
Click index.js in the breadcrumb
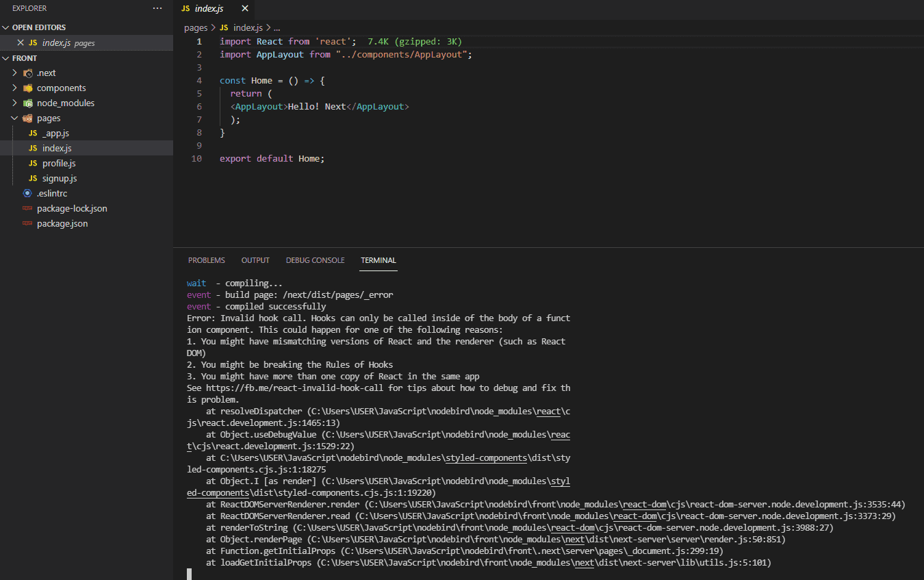click(x=248, y=28)
